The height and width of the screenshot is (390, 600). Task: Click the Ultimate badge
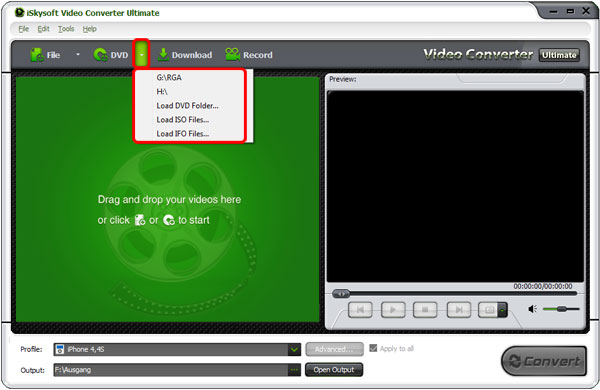[x=559, y=55]
